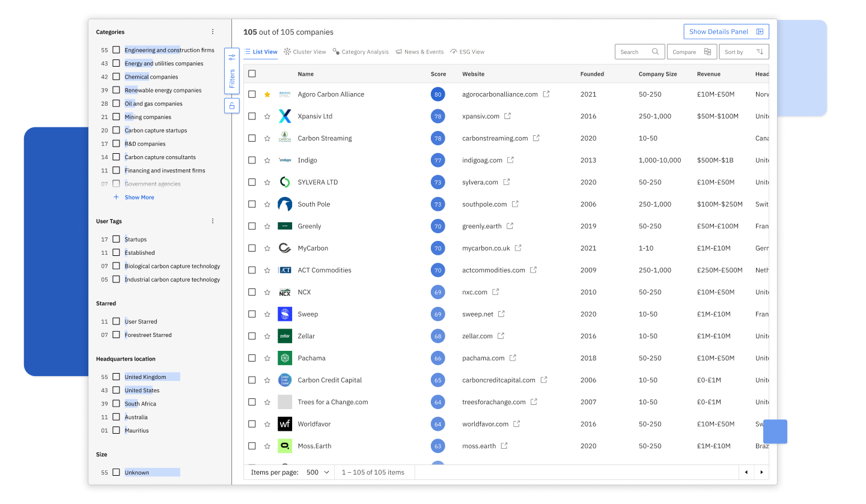The image size is (866, 504).
Task: Tick the Renewable energy companies checkbox
Action: pyautogui.click(x=116, y=90)
